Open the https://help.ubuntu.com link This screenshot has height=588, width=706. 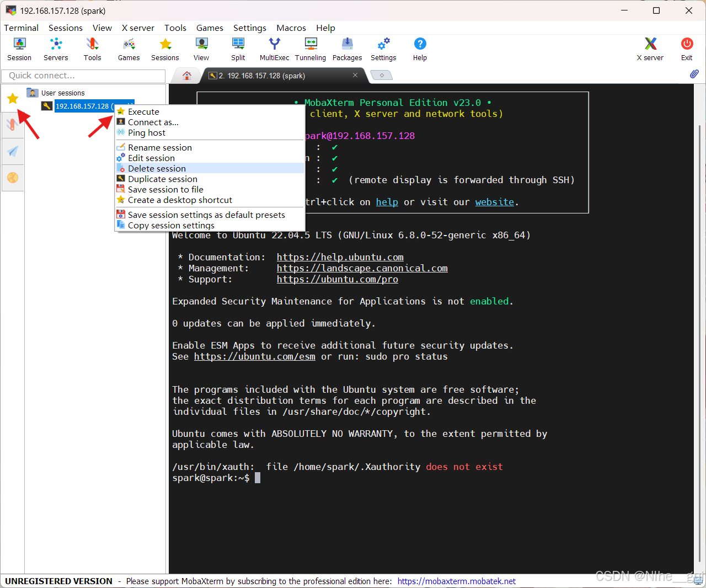pos(340,257)
